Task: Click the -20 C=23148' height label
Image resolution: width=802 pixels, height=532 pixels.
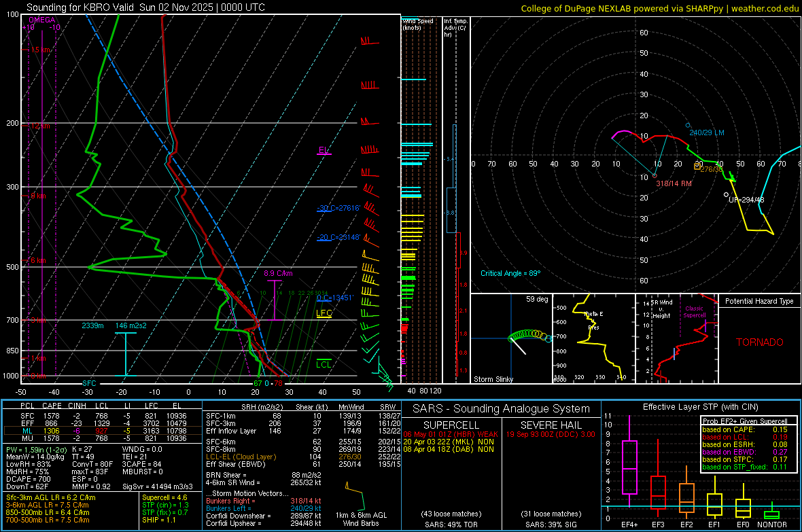Action: click(339, 237)
